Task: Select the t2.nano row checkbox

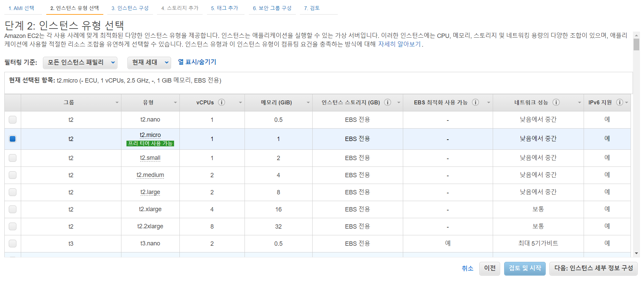Action: click(x=12, y=120)
